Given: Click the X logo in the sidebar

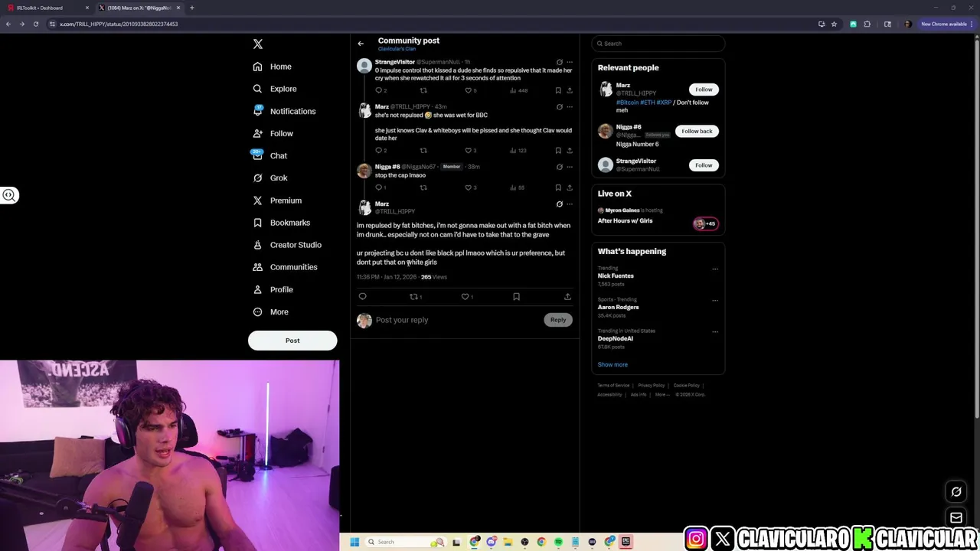Looking at the screenshot, I should click(258, 44).
